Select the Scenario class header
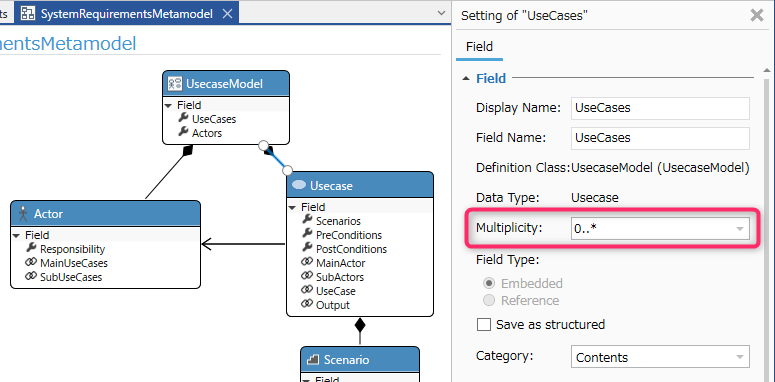Viewport: 775px width, 382px height. [360, 360]
